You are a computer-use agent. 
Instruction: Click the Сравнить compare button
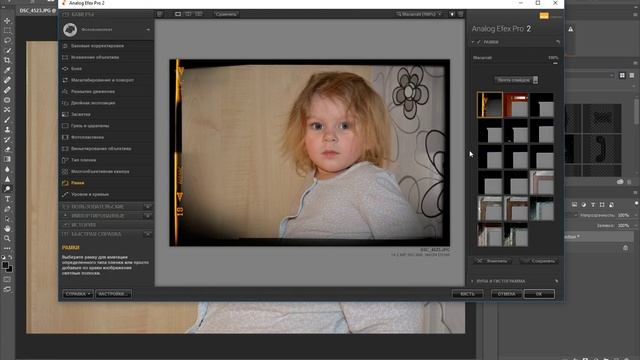click(x=226, y=14)
